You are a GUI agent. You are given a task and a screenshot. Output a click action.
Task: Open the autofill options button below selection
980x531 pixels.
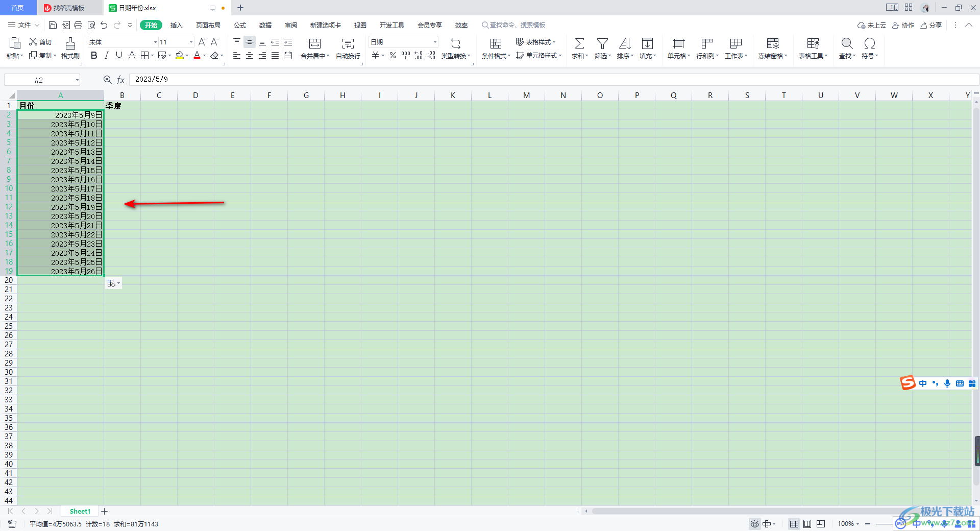coord(113,283)
